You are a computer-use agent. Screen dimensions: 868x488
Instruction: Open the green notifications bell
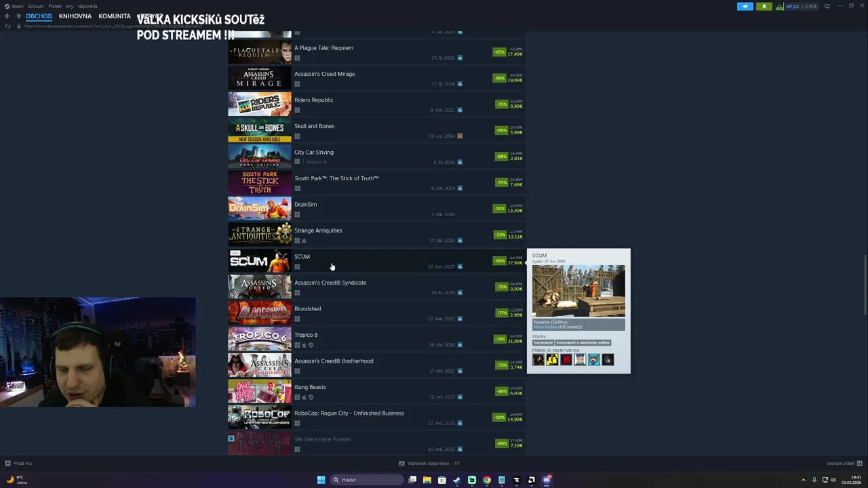coord(764,6)
